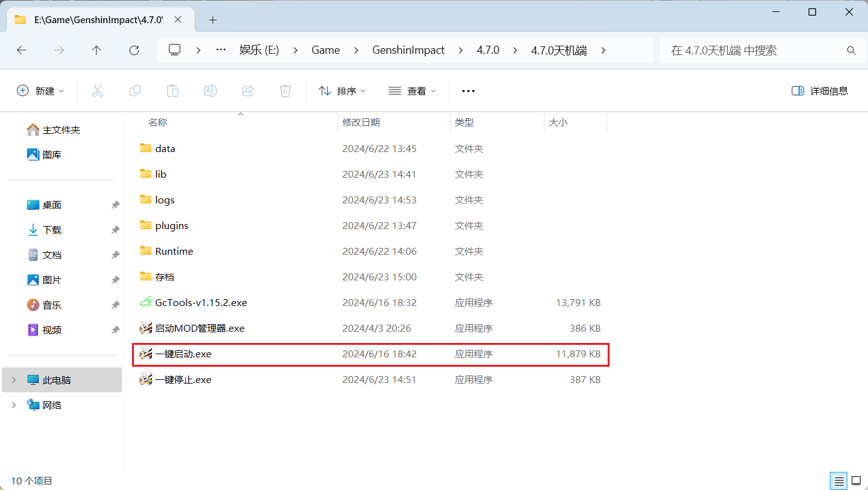Go forward with the right arrow
The height and width of the screenshot is (490, 868).
click(59, 50)
